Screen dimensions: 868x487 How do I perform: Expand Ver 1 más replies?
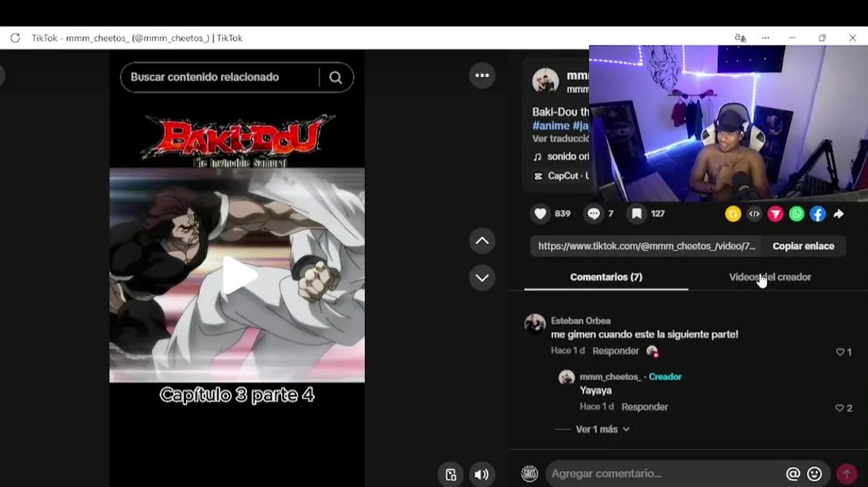tap(602, 429)
